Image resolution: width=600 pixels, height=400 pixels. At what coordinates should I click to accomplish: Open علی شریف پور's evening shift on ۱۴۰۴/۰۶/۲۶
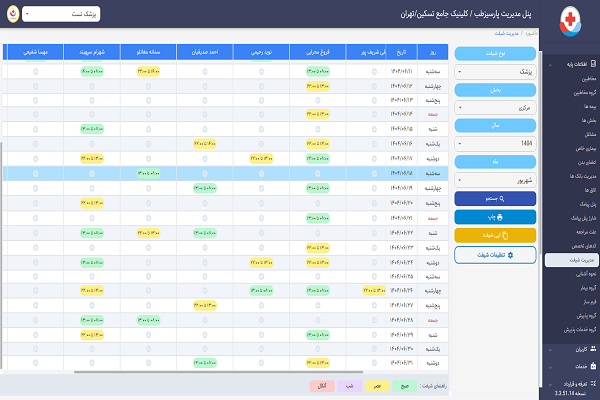click(374, 291)
